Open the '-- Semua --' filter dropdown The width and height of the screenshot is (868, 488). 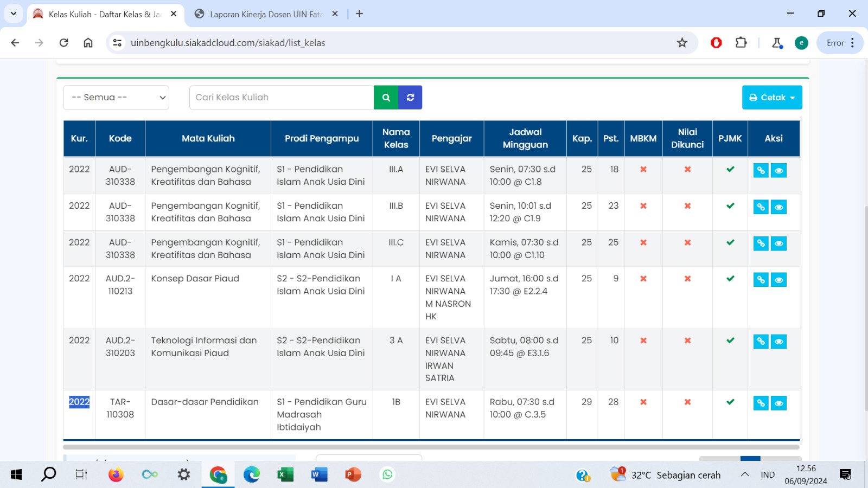click(x=116, y=98)
